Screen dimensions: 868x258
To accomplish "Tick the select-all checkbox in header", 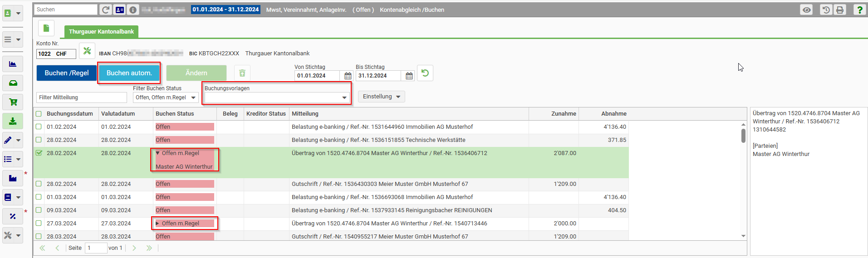I will point(39,114).
